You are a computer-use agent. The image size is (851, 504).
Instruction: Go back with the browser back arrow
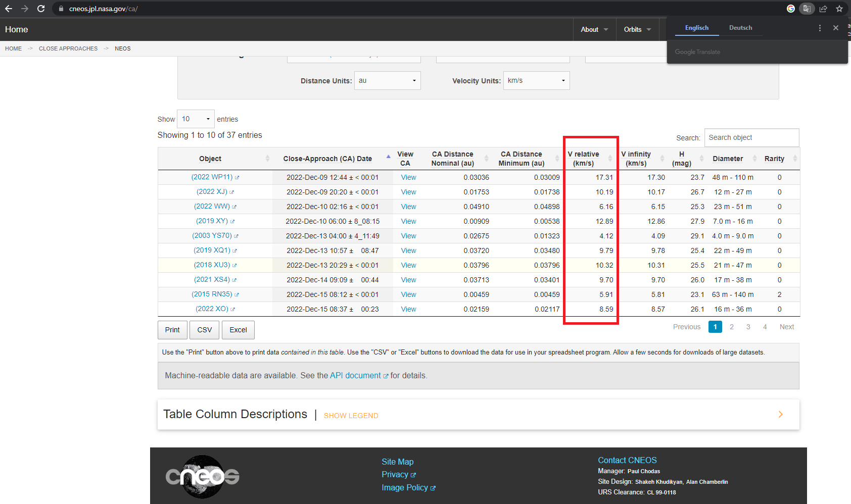tap(9, 9)
